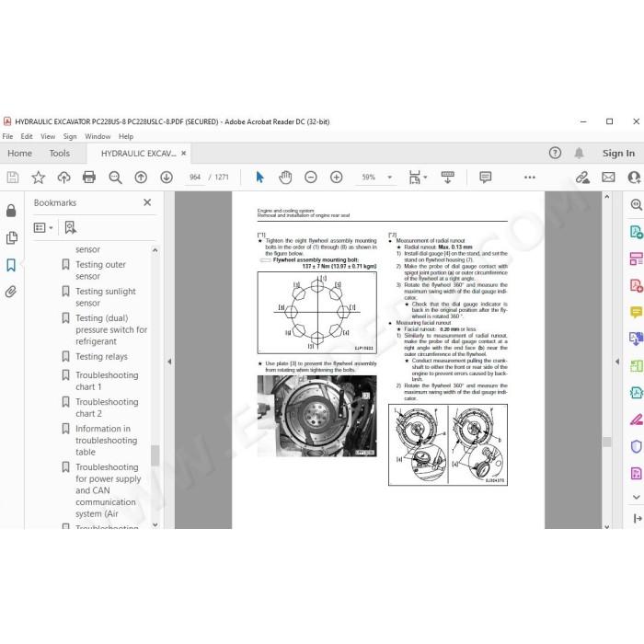Screen dimensions: 644x644
Task: Open the Comment tool in right pane
Action: (x=636, y=313)
